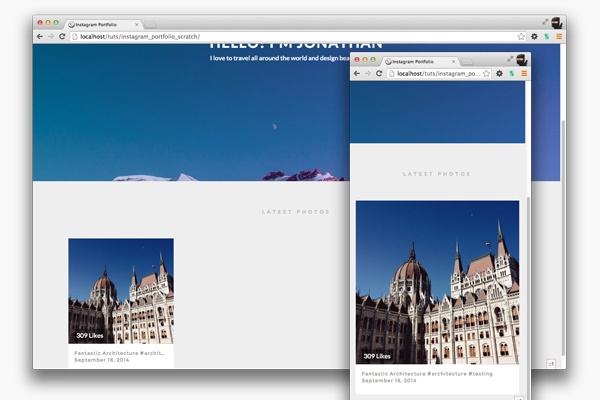Select the Instagram Portfolio tab in the small window

(x=420, y=62)
